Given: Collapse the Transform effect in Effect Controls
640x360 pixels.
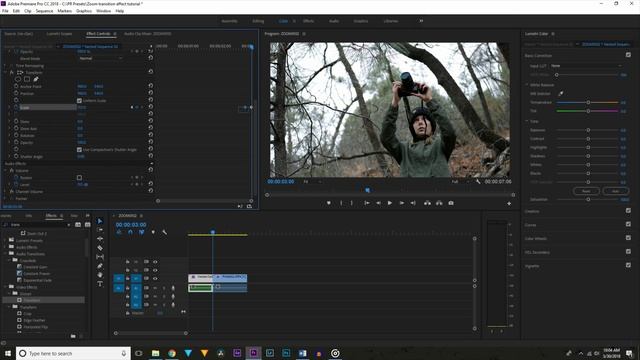Looking at the screenshot, I should click(5, 72).
